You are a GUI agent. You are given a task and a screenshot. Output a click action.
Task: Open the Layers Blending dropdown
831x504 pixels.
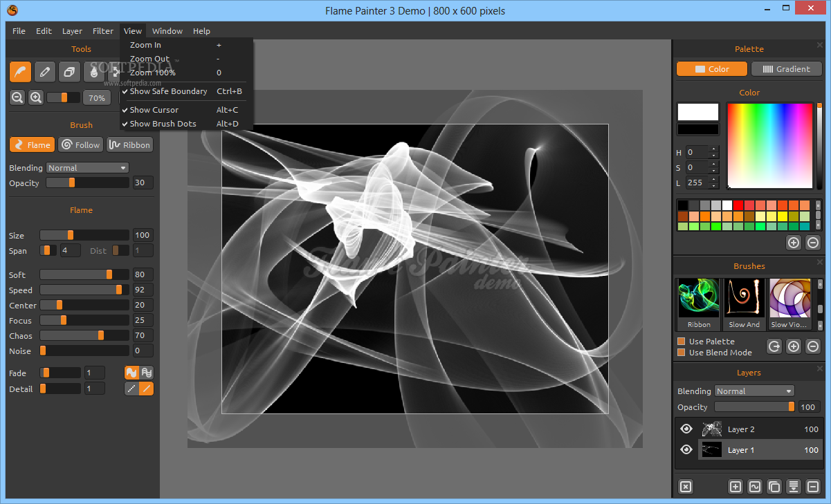(754, 391)
